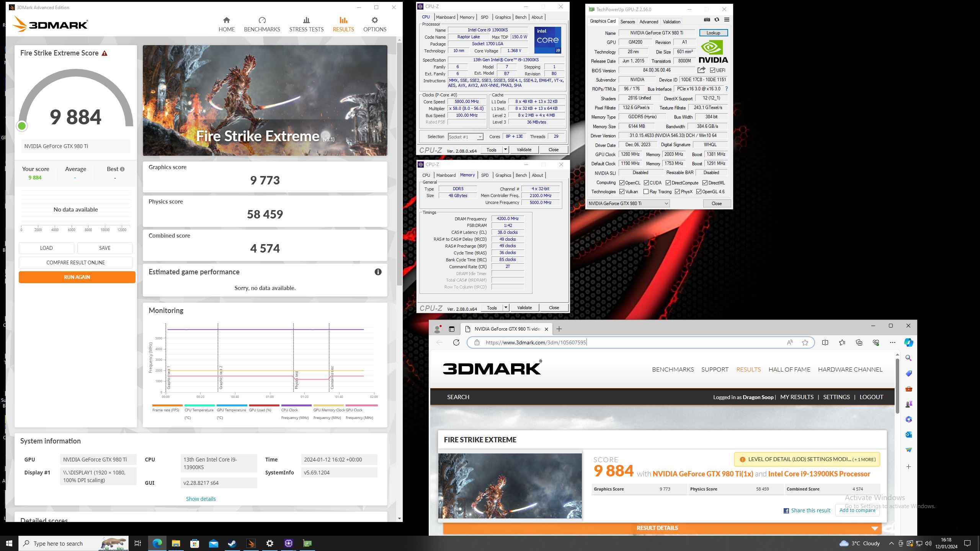
Task: Open Edge split screen icon
Action: point(825,342)
